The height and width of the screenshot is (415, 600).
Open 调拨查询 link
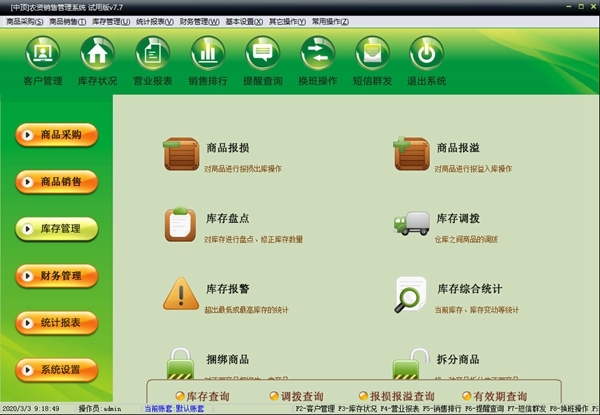(x=302, y=396)
